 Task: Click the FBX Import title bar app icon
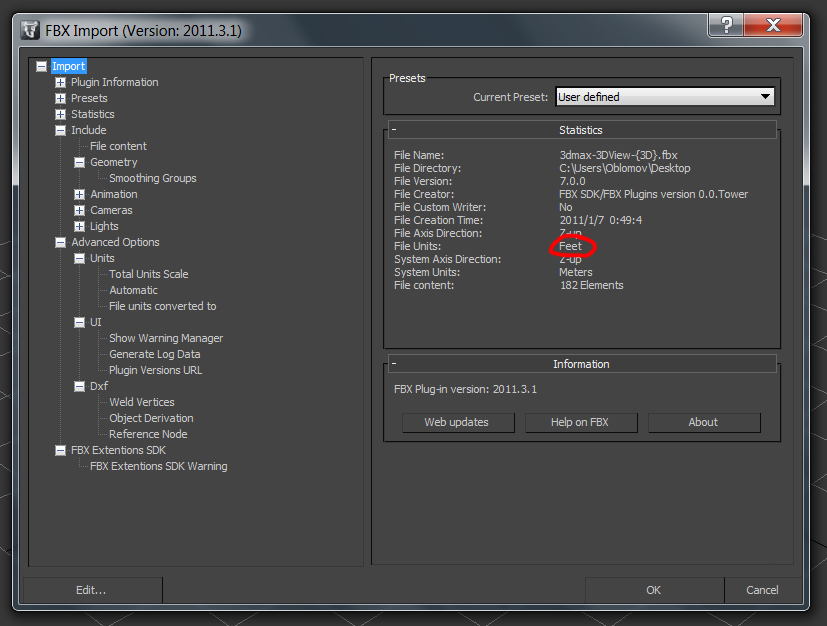pos(31,30)
